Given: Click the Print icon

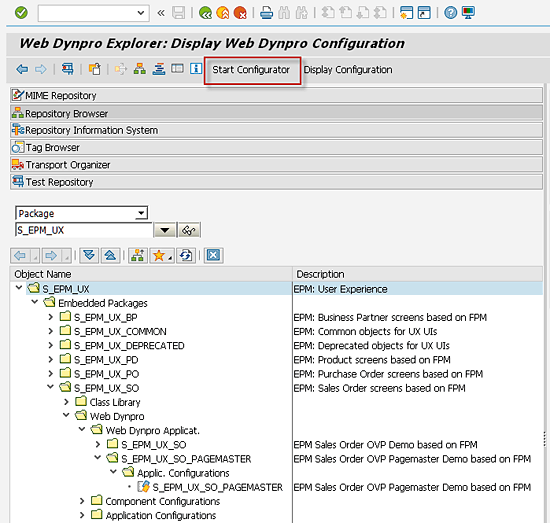Looking at the screenshot, I should pos(267,13).
